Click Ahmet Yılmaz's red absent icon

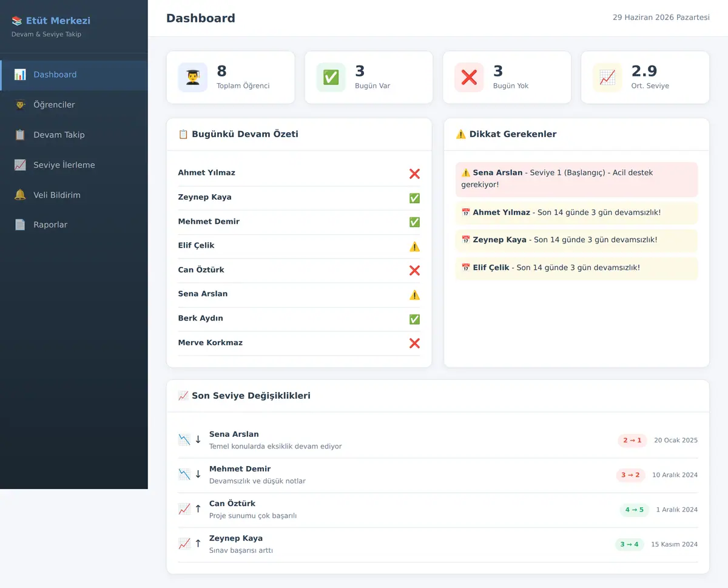[414, 174]
